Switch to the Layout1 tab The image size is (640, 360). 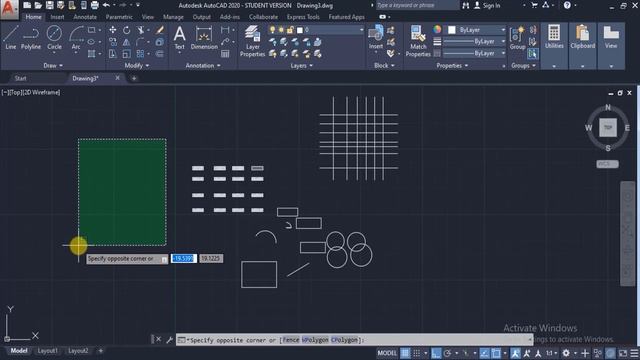pyautogui.click(x=47, y=351)
